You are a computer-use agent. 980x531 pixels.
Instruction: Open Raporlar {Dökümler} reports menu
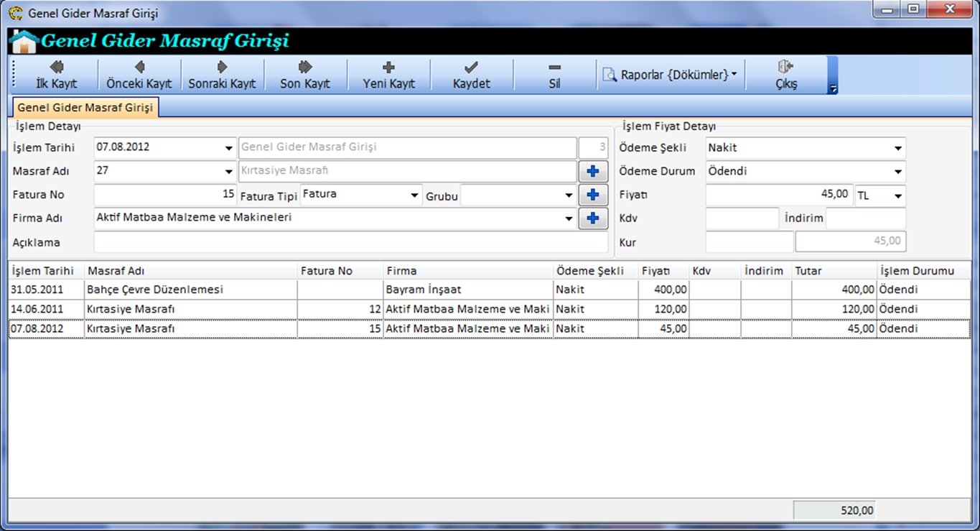point(671,75)
